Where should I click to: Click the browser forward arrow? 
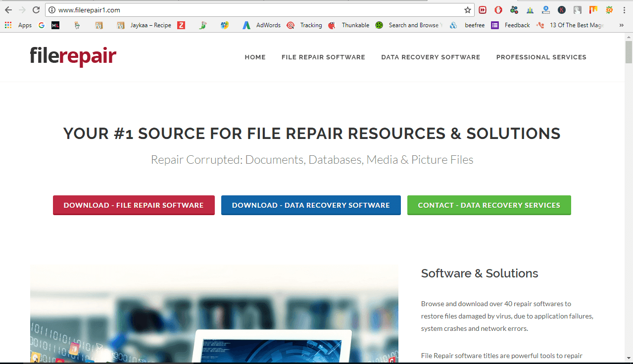click(22, 10)
